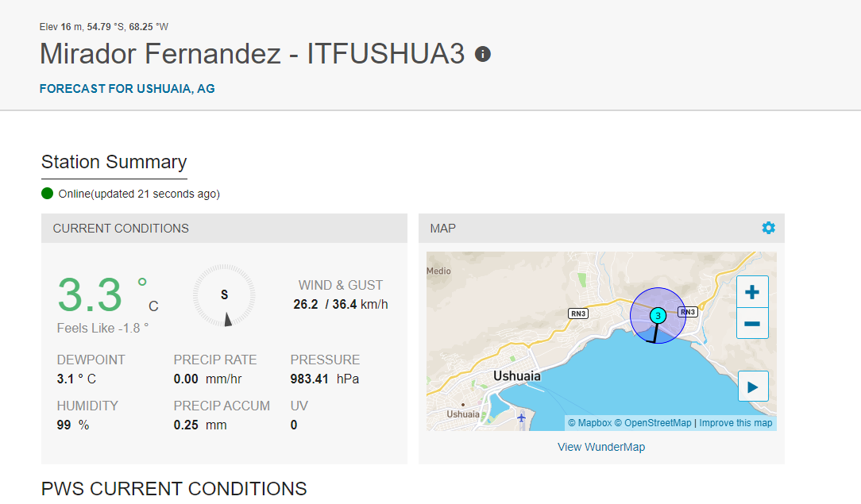
Task: Click the station info icon beside ITFUSHUA3
Action: pos(483,54)
